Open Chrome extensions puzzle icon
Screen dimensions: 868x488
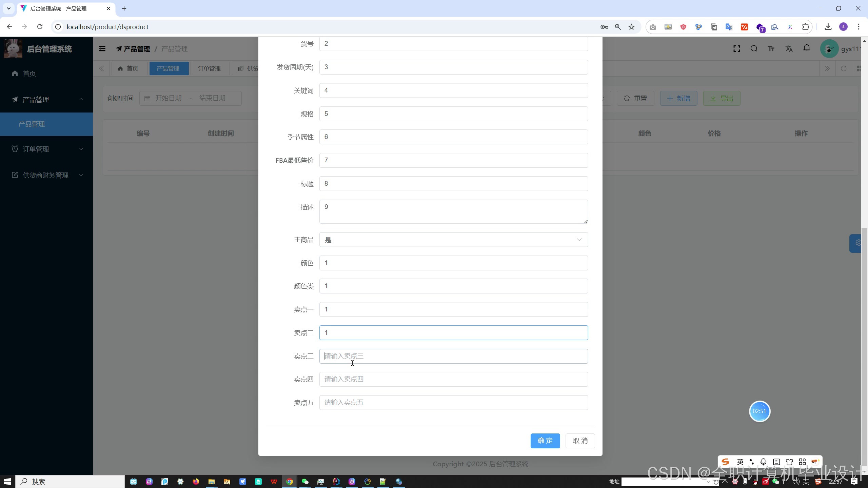pyautogui.click(x=805, y=27)
